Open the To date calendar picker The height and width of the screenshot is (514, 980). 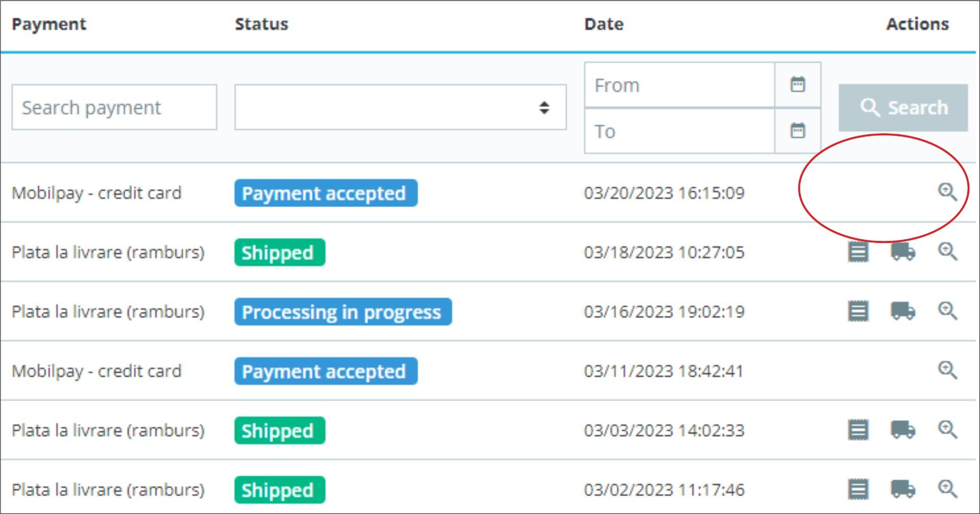797,131
